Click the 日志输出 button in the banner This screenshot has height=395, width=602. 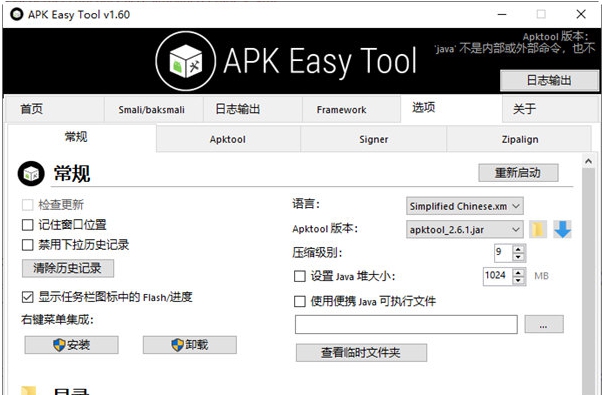click(549, 81)
